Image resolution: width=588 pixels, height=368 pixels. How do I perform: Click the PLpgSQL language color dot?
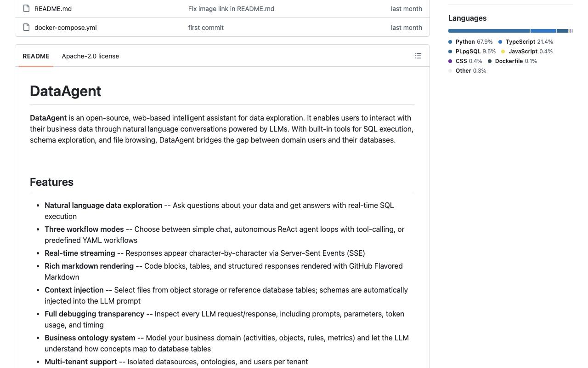pyautogui.click(x=450, y=52)
